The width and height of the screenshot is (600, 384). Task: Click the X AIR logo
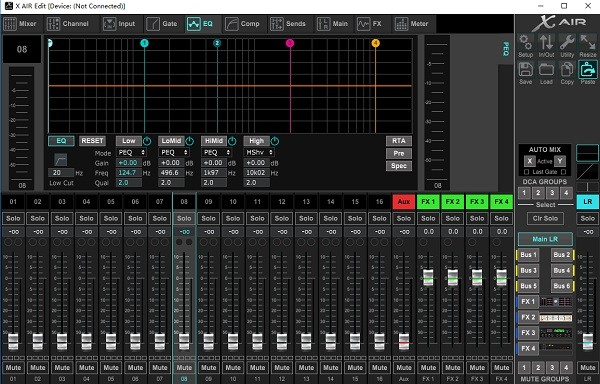[x=559, y=23]
